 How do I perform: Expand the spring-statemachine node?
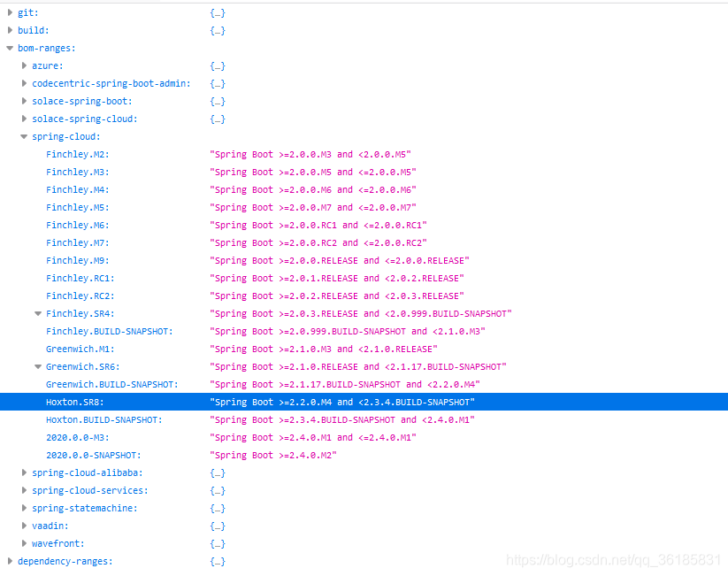[24, 508]
